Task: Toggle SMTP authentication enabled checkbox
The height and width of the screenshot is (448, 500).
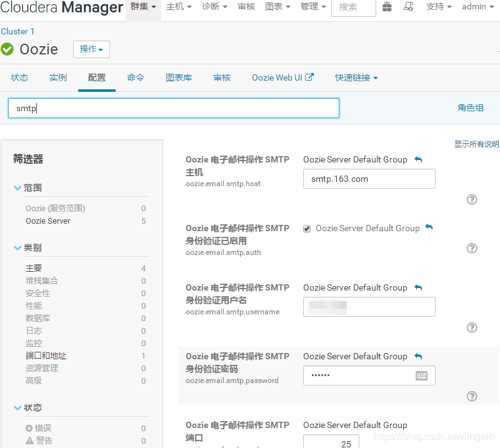Action: (x=307, y=229)
